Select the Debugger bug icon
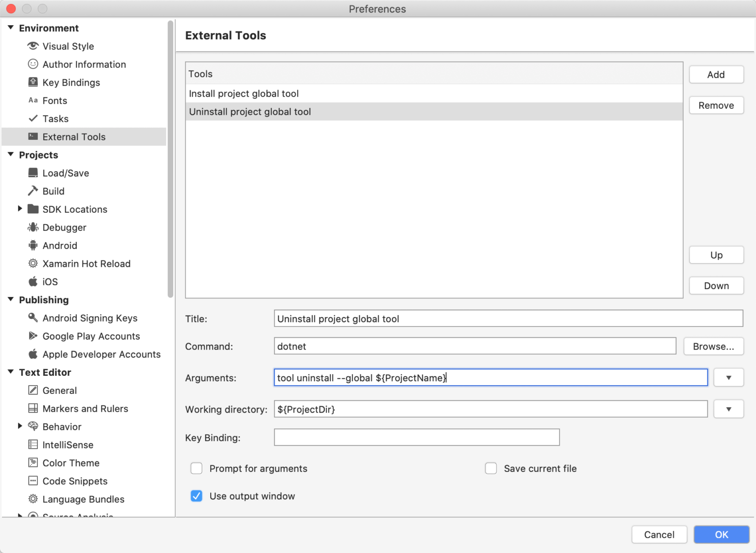Image resolution: width=756 pixels, height=553 pixels. [32, 227]
